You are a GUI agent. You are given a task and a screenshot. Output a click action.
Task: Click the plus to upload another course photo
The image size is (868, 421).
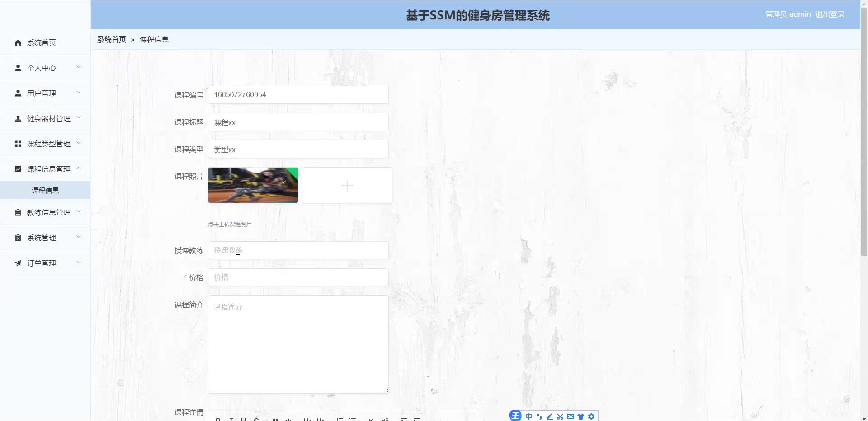pyautogui.click(x=347, y=186)
